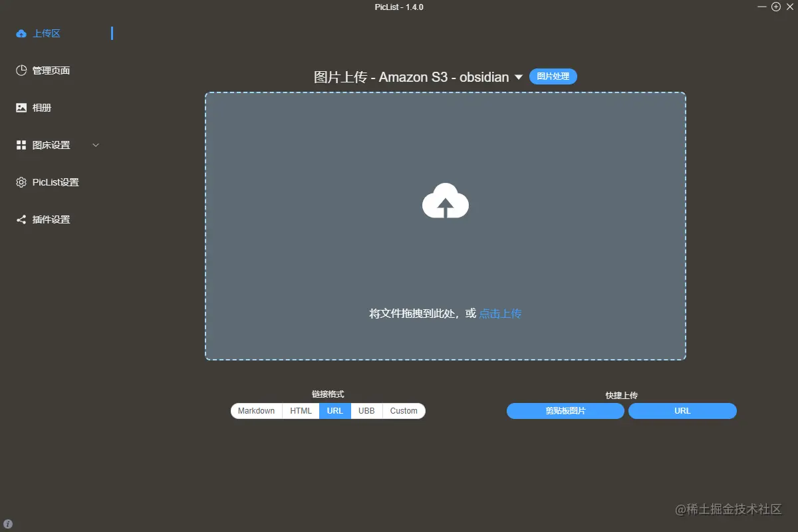798x532 pixels.
Task: Open the 管理页面 management page
Action: tap(51, 70)
